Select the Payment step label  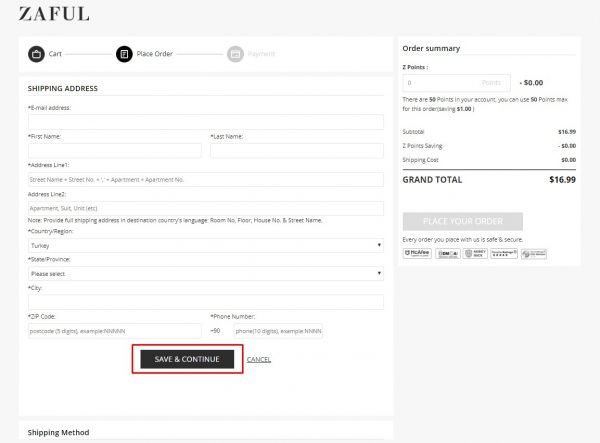coord(261,54)
